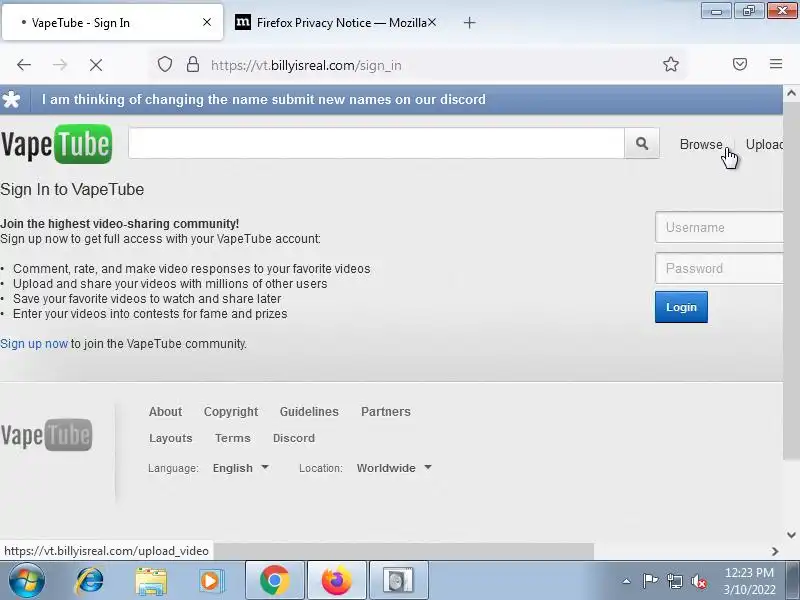Image resolution: width=800 pixels, height=600 pixels.
Task: Click the Sign In to VapeTube heading
Action: (72, 190)
